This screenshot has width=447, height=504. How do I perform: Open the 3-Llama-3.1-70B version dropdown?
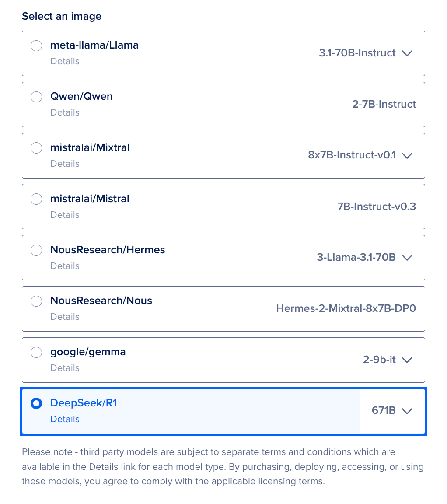(x=365, y=258)
